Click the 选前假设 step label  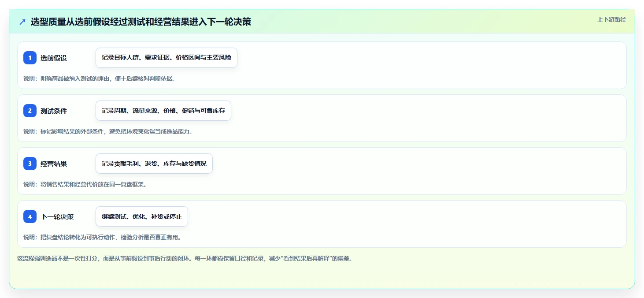pos(54,58)
